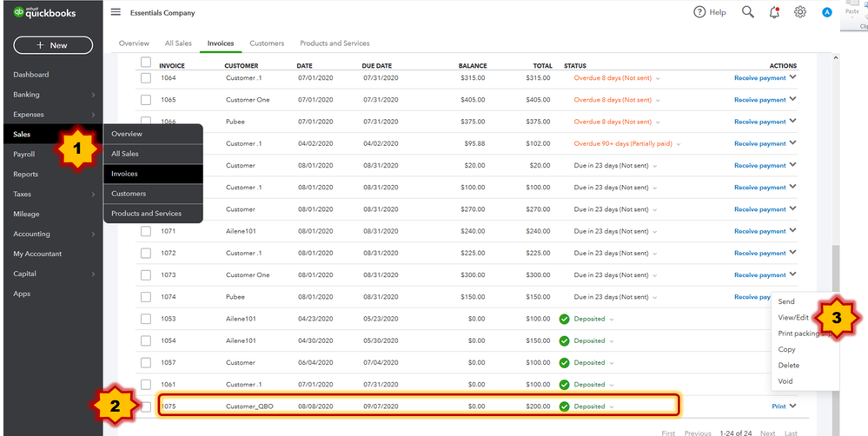Choose Send from the actions menu
The height and width of the screenshot is (436, 868).
[x=786, y=301]
